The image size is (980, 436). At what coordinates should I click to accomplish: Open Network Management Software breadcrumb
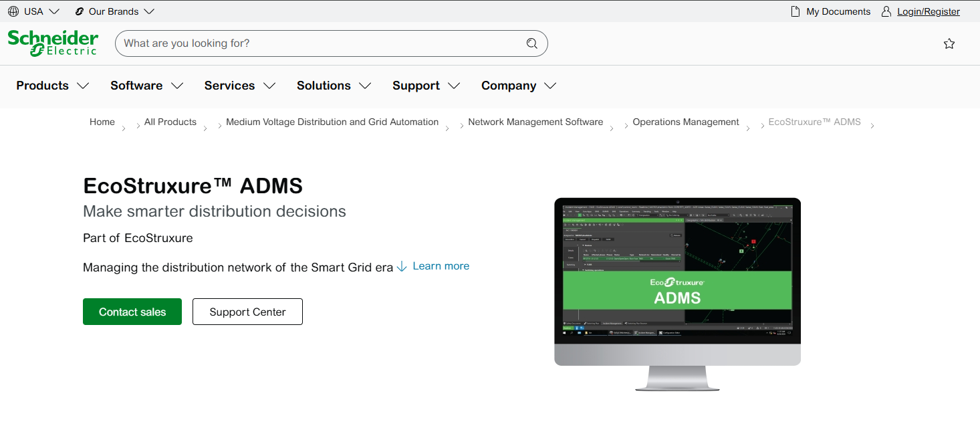535,122
